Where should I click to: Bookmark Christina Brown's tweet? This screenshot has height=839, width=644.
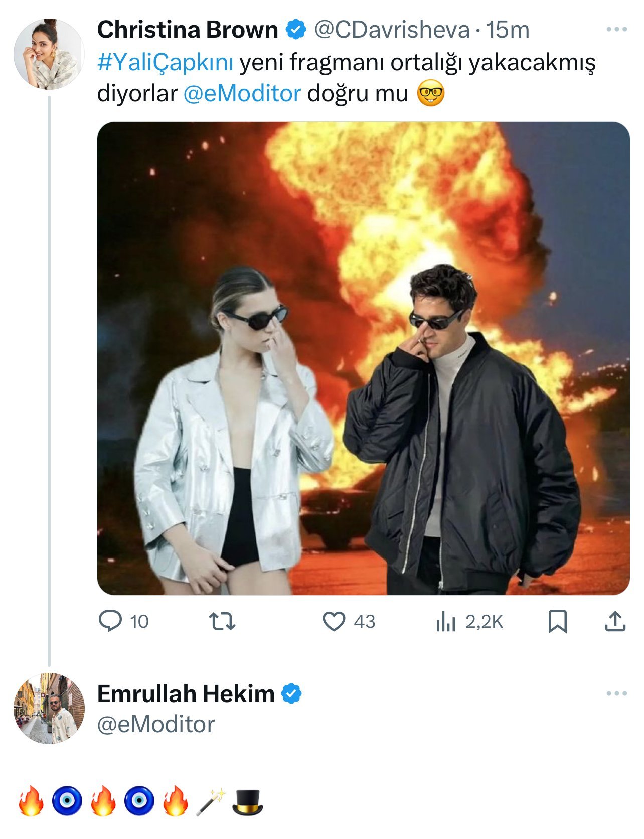coord(557,621)
